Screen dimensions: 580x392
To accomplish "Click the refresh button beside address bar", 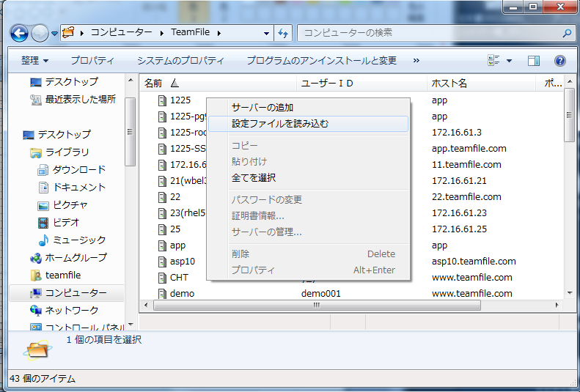I will tap(283, 33).
